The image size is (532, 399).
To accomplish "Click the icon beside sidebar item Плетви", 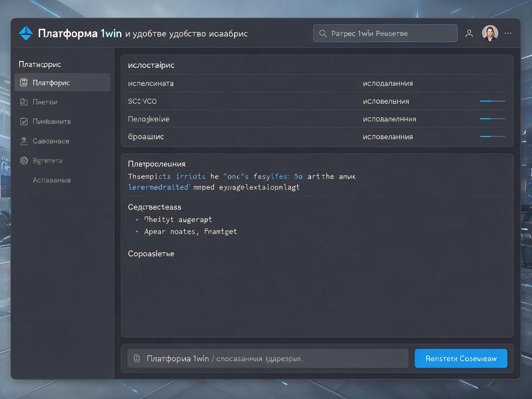I will click(24, 102).
